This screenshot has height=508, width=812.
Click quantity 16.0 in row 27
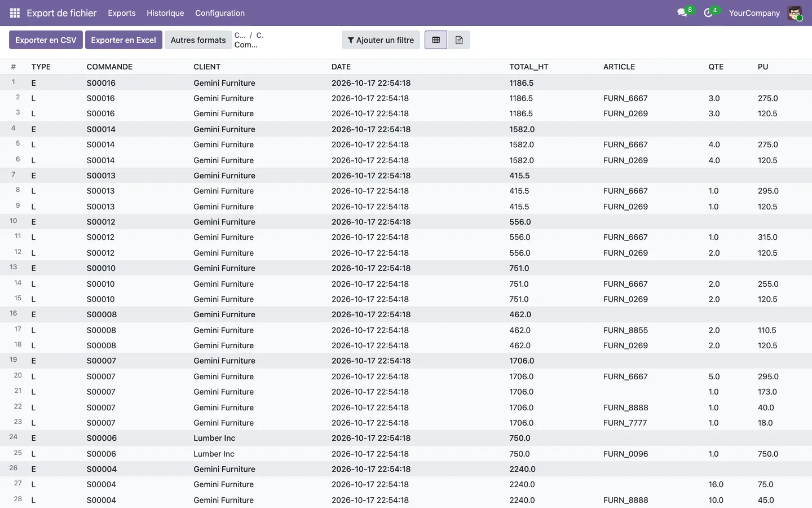click(x=716, y=484)
